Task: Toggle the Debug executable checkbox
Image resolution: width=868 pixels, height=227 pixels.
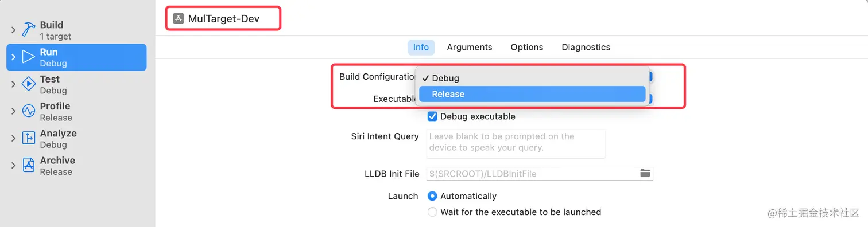Action: tap(433, 116)
